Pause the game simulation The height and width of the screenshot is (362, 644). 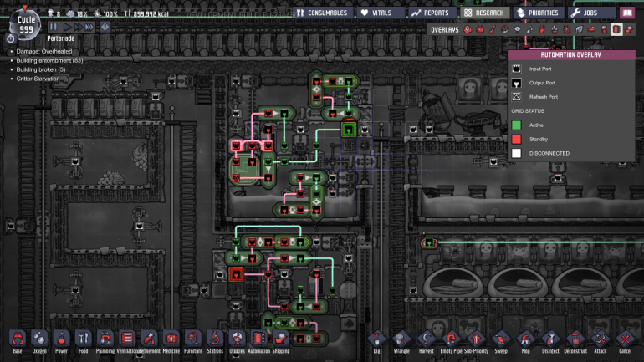pos(54,27)
